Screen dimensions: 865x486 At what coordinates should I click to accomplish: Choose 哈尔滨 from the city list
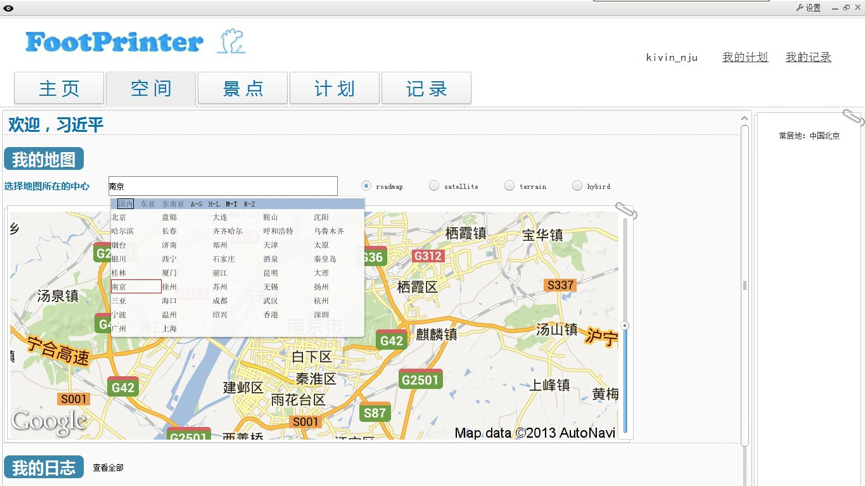tap(122, 231)
